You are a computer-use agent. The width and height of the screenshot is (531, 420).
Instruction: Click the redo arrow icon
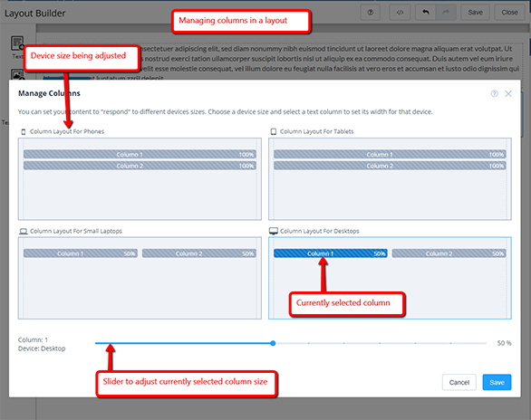click(446, 13)
